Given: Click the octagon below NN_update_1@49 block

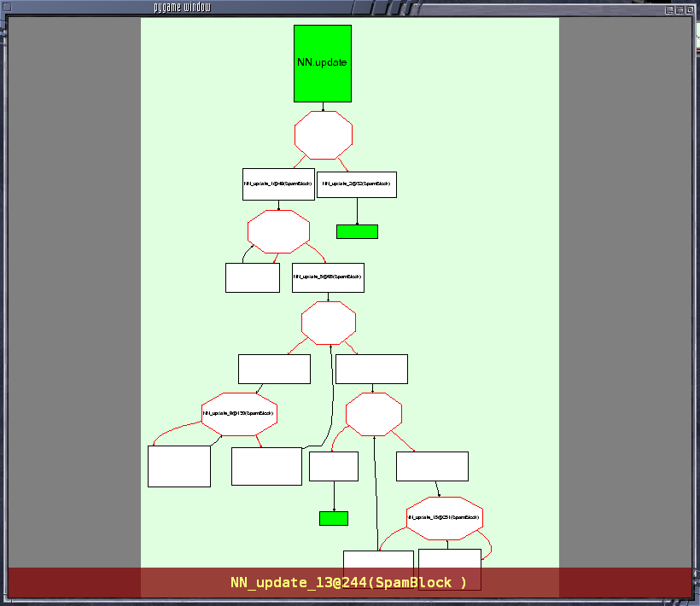Looking at the screenshot, I should (278, 231).
